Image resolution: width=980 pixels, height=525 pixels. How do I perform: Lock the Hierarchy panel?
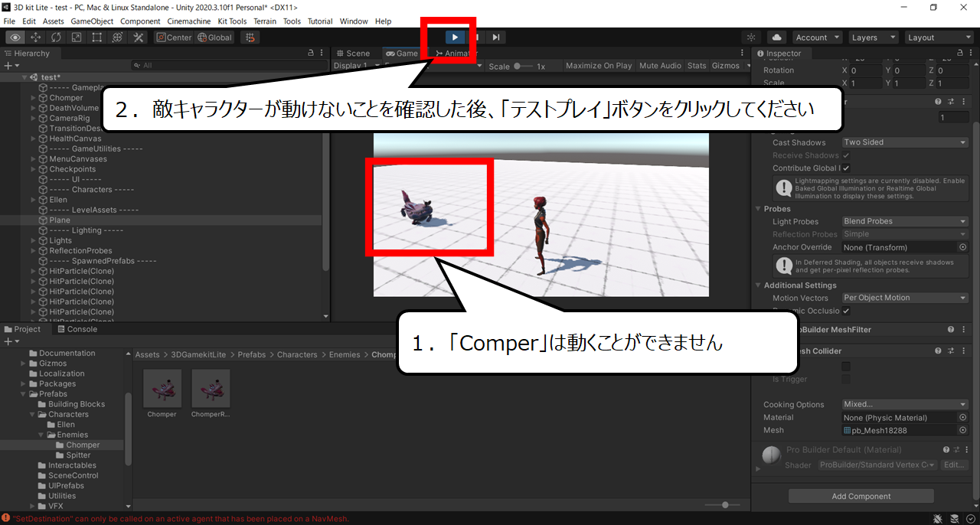(310, 53)
